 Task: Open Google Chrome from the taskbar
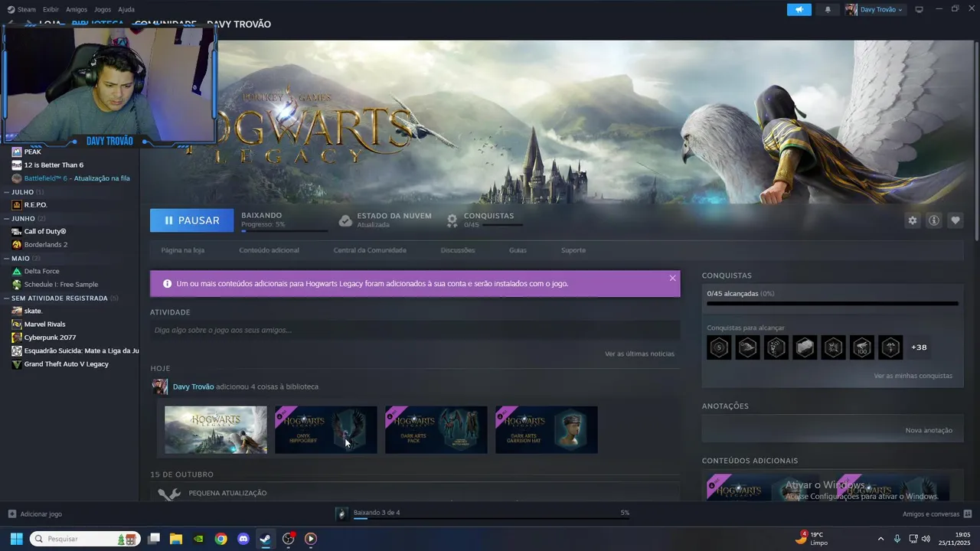[x=220, y=539]
